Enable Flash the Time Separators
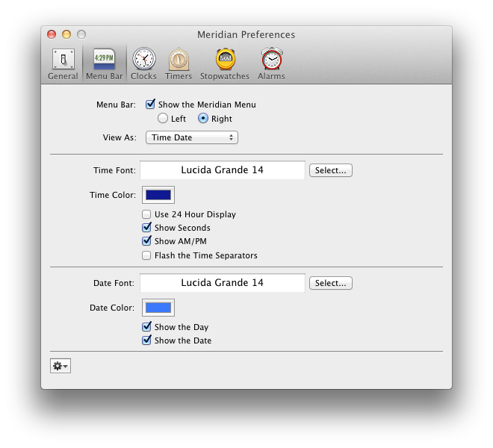This screenshot has width=493, height=448. [146, 255]
